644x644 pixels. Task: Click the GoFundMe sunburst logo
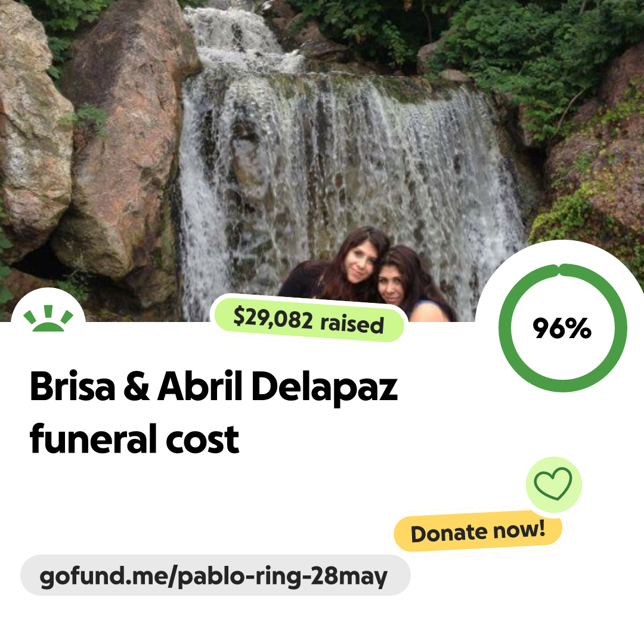point(48,318)
